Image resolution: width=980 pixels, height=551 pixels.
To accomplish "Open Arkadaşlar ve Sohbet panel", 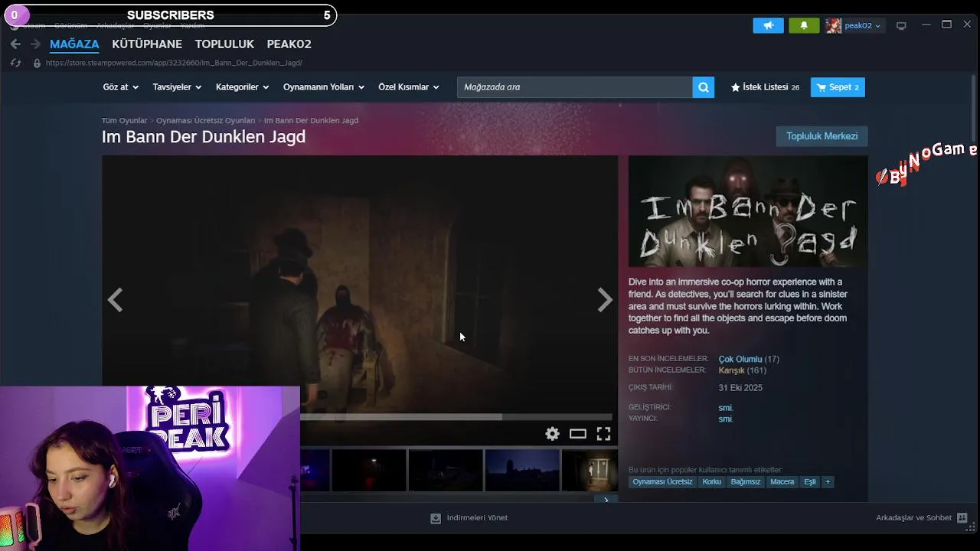I will pos(913,518).
